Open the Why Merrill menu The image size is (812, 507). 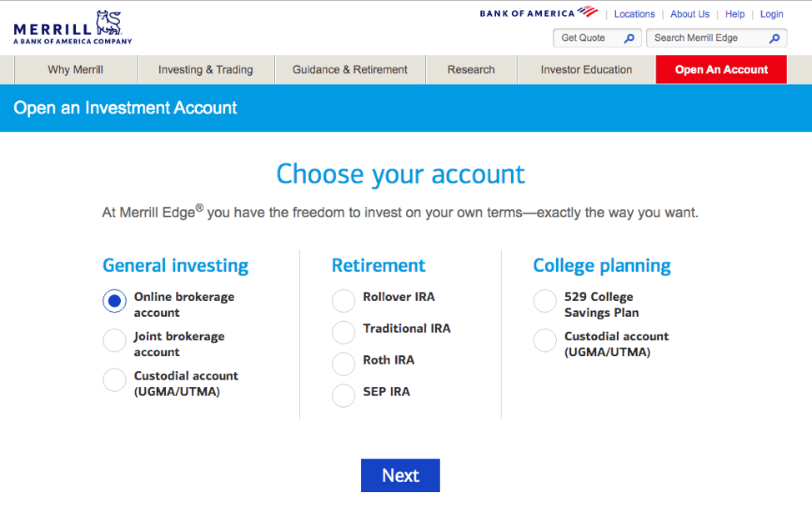76,70
